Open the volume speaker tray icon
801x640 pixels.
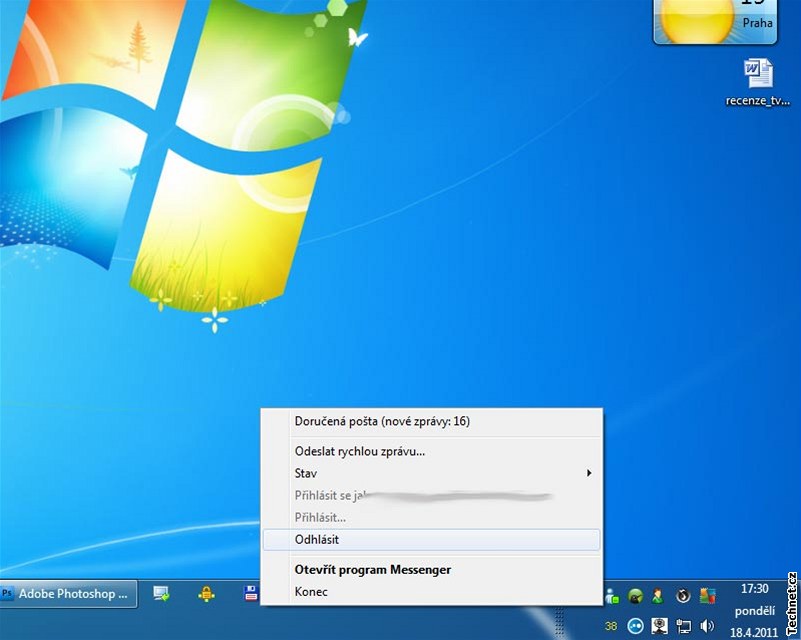(708, 625)
